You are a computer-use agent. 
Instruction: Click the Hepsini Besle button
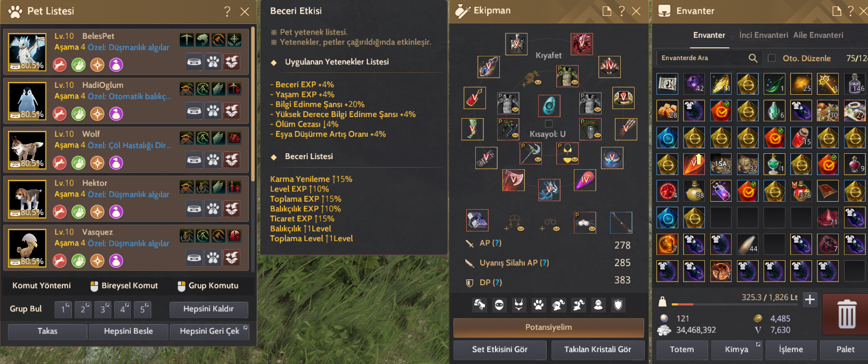click(128, 331)
